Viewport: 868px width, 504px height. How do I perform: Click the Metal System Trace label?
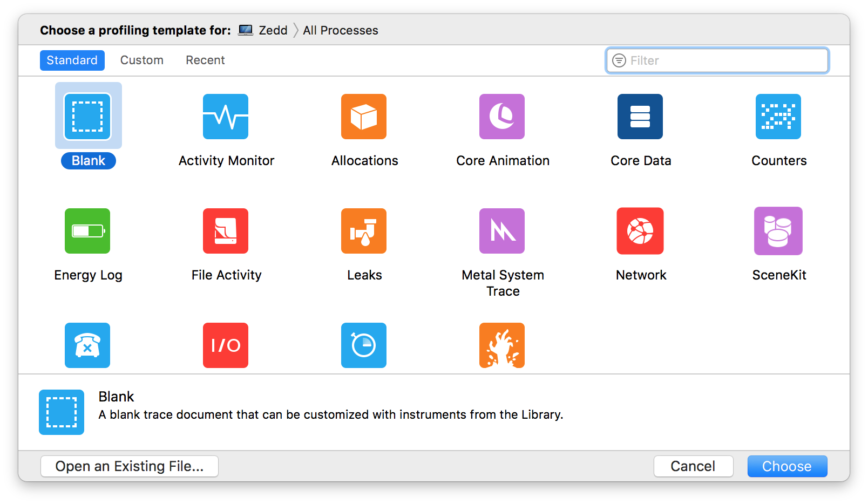(503, 283)
